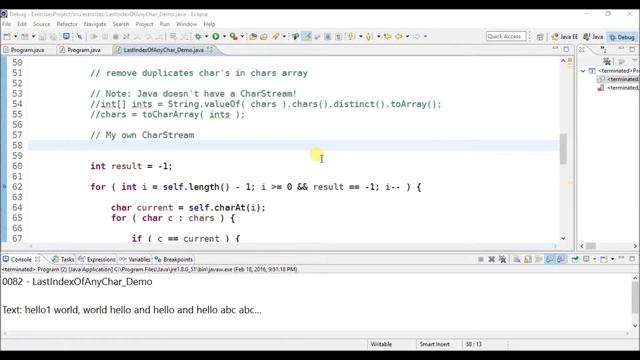Click the Display Selected Console icon
Image resolution: width=640 pixels, height=360 pixels.
click(587, 260)
